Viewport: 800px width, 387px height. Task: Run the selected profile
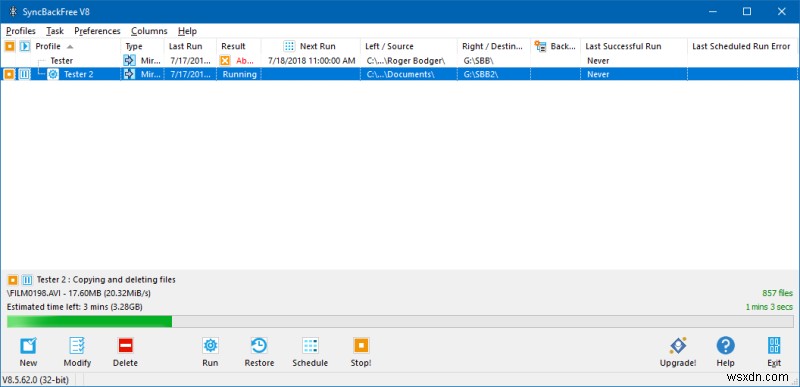tap(210, 352)
